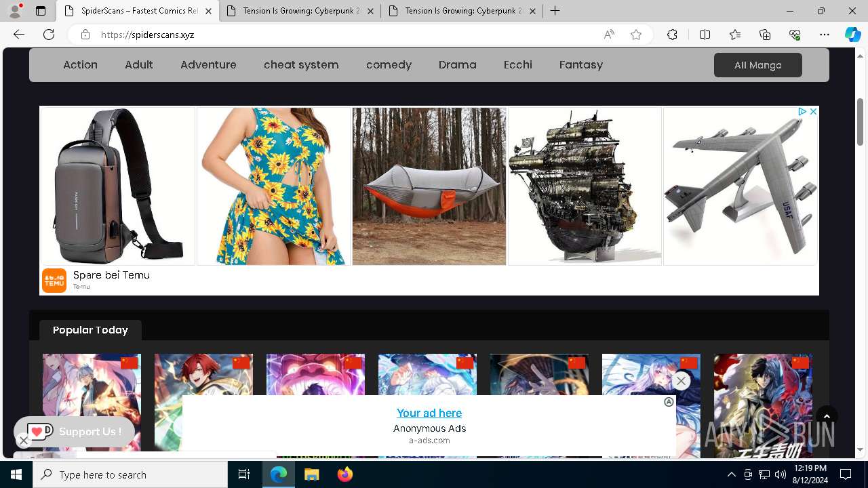Open the USAF bomber model ad
The height and width of the screenshot is (488, 868).
(741, 186)
